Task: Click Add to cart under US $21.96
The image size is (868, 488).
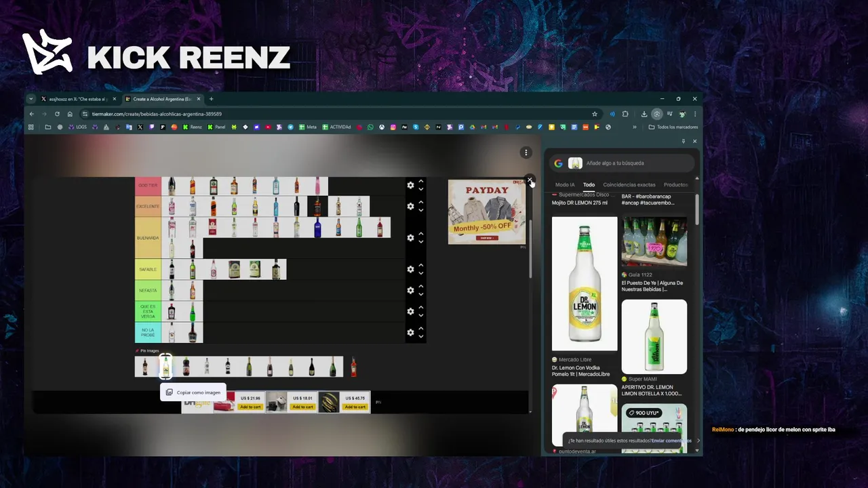Action: (x=250, y=407)
